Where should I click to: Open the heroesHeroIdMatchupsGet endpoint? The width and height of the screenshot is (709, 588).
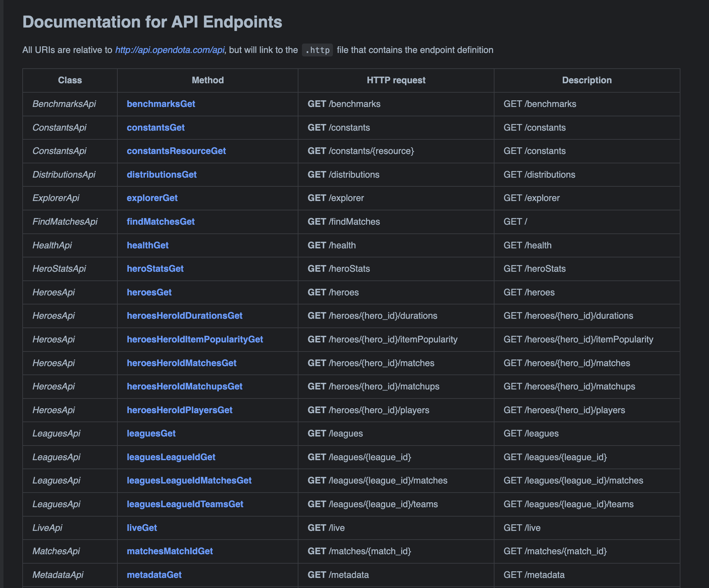pyautogui.click(x=185, y=386)
